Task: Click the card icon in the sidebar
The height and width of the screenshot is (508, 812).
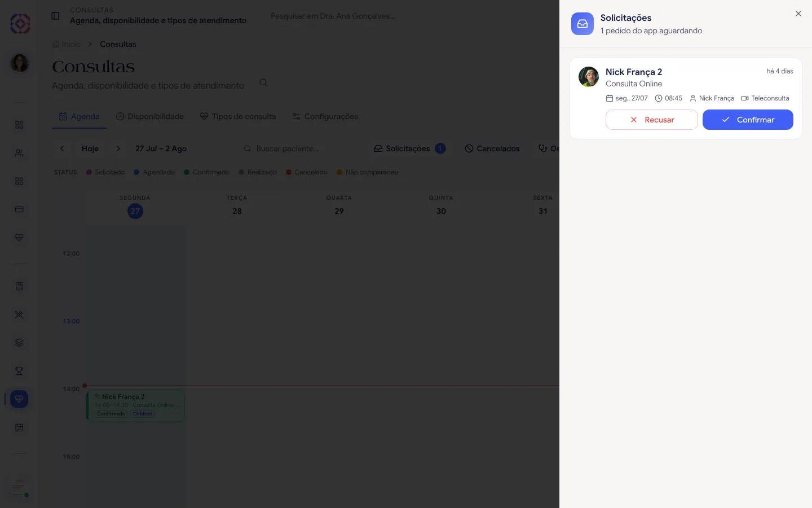Action: click(19, 209)
